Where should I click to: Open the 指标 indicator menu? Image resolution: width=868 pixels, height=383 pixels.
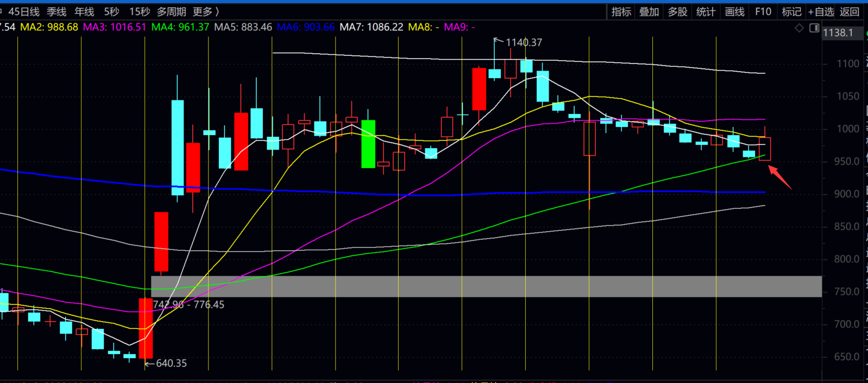pyautogui.click(x=621, y=11)
